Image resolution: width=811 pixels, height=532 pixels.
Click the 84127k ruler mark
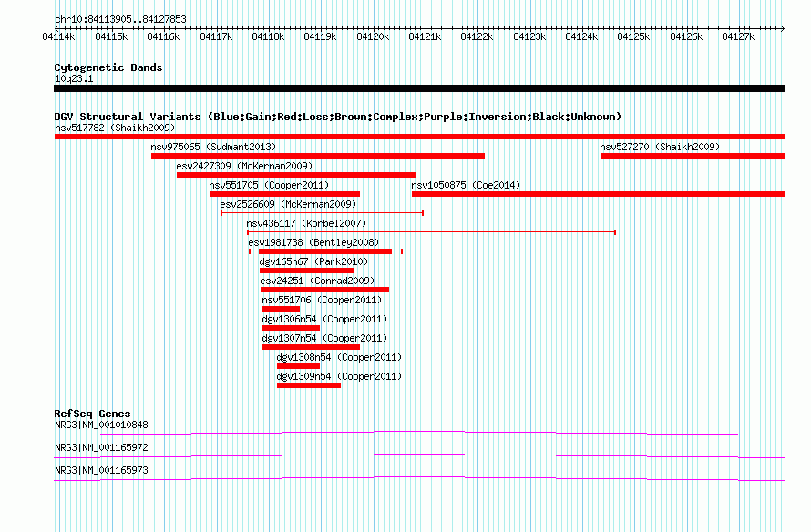(738, 36)
